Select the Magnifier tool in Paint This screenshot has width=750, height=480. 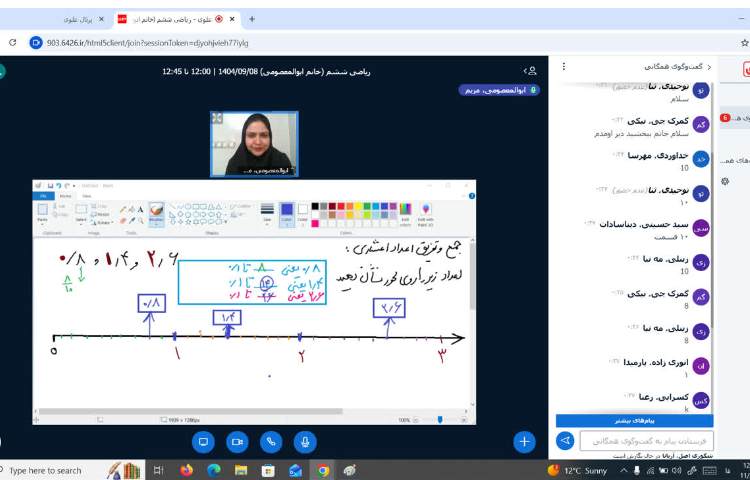pos(141,221)
